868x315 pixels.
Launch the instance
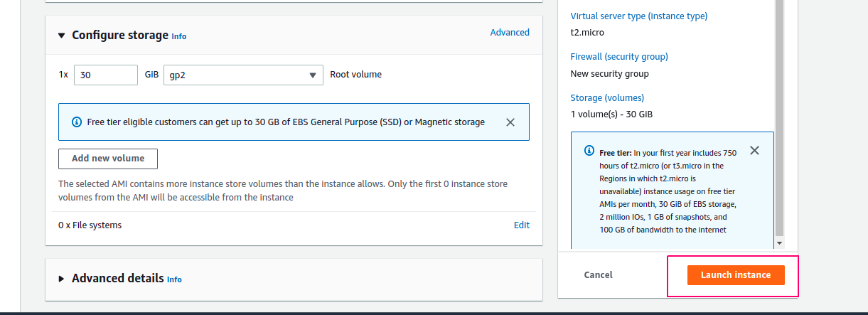click(736, 275)
